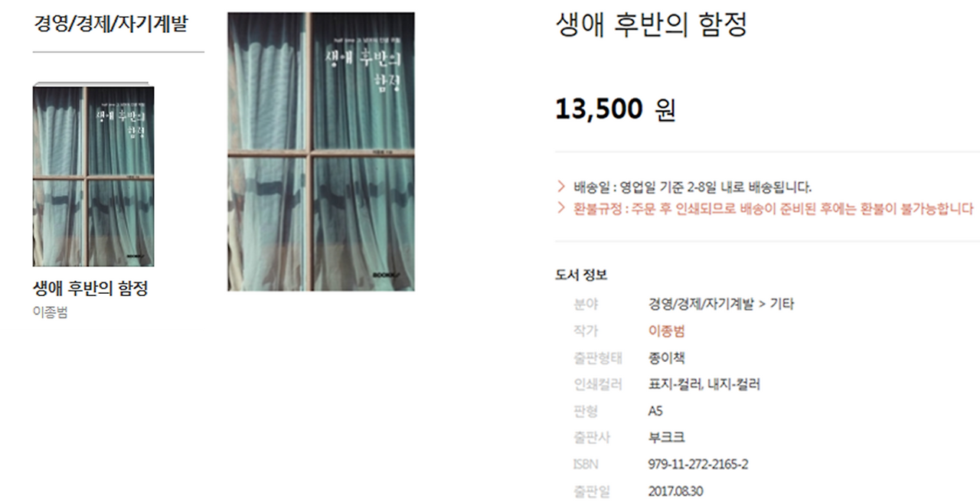Click the 환불규정 refund policy notice text
Viewport: 980px width, 502px height.
click(x=773, y=208)
